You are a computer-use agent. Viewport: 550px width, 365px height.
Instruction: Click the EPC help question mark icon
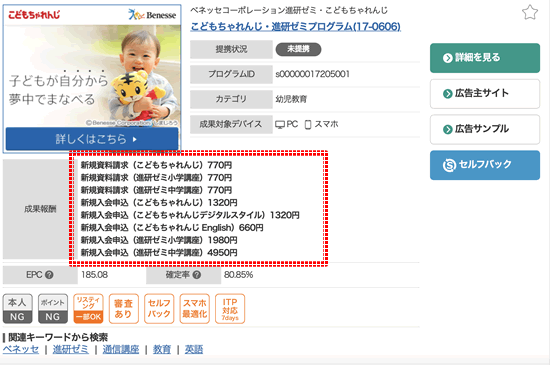tap(49, 275)
